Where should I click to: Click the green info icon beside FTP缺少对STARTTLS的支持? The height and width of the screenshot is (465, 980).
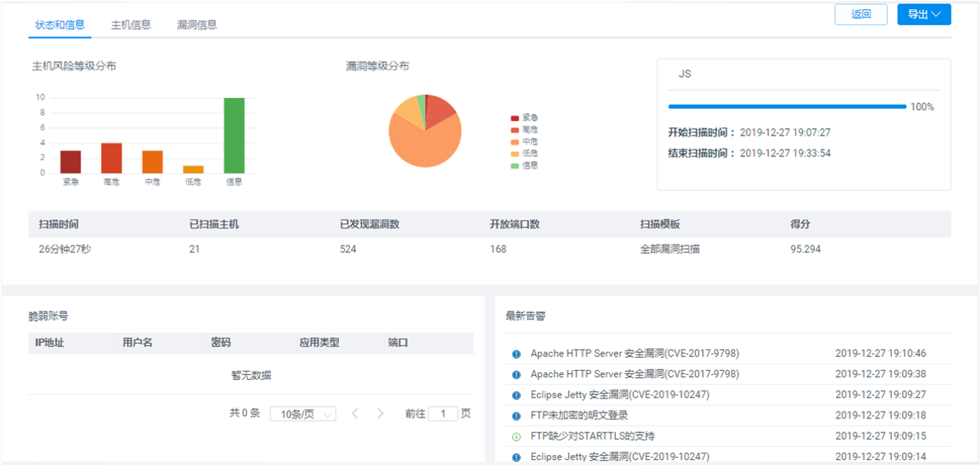516,437
